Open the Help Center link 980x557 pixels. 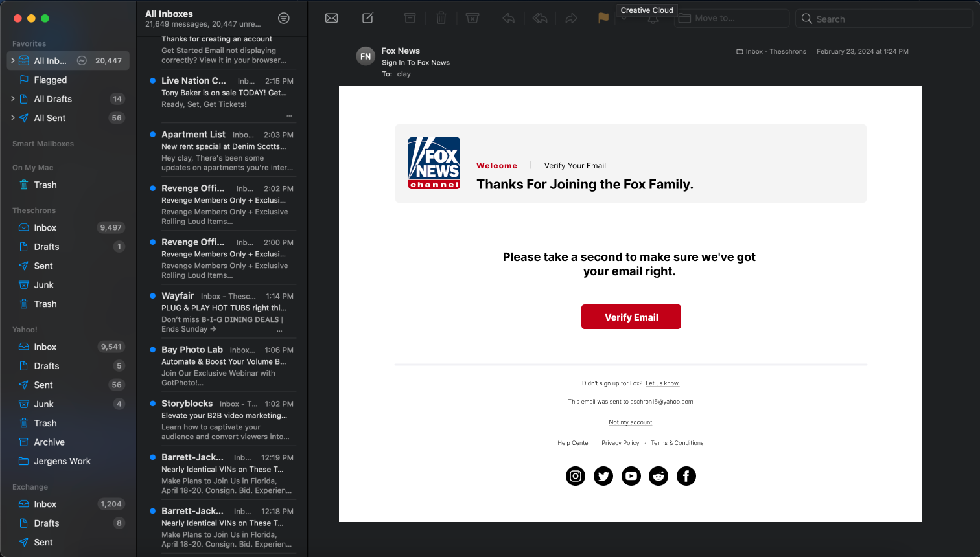click(x=574, y=443)
